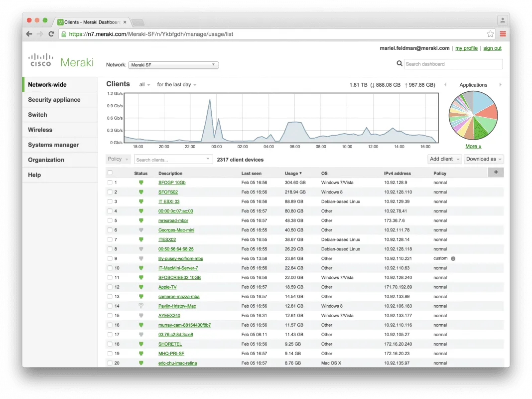Click the wireless status icon for Pavlin-Hristov-iMac
This screenshot has height=399, width=532.
pyautogui.click(x=141, y=306)
